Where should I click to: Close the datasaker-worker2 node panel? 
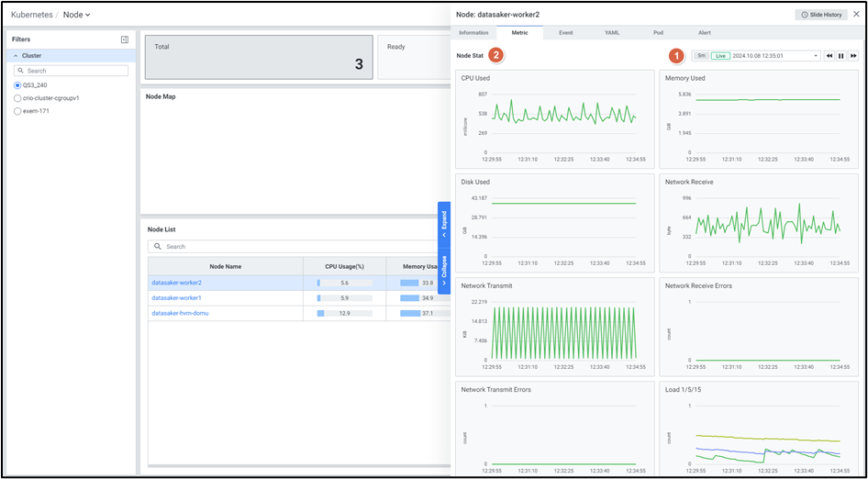(854, 15)
